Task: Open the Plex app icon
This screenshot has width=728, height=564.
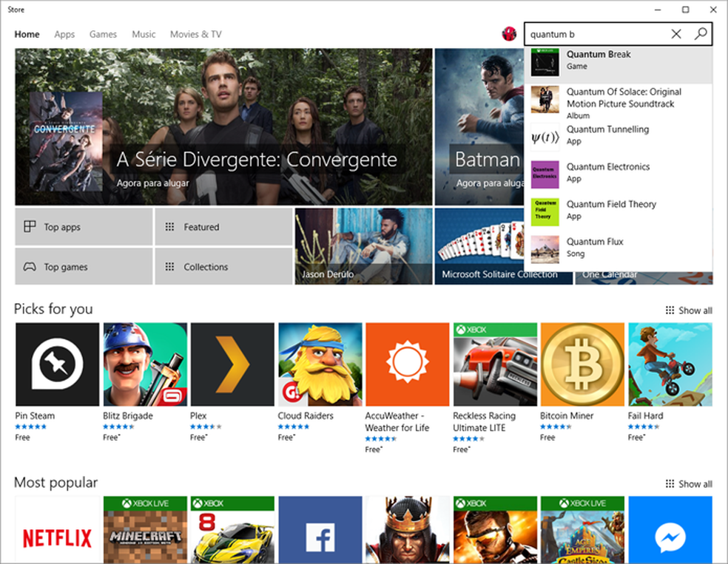Action: pos(232,364)
